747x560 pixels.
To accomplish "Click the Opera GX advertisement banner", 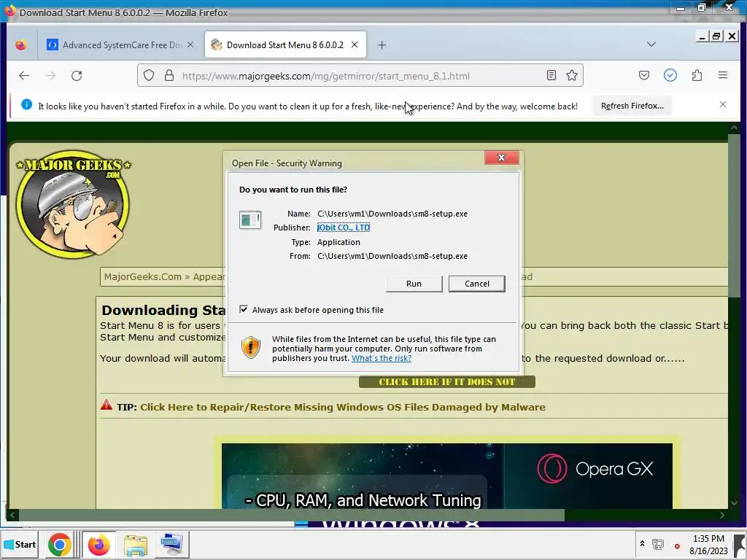I will pyautogui.click(x=447, y=475).
